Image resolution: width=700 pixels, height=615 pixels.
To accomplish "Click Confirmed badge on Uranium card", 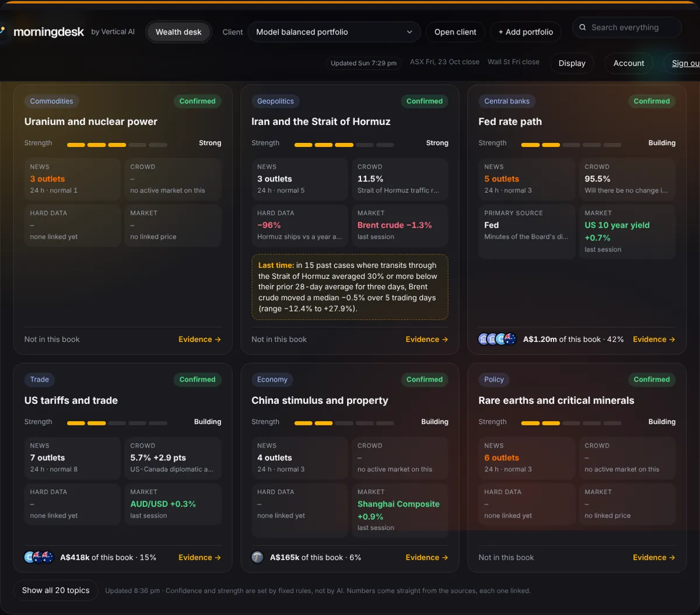I will (197, 101).
